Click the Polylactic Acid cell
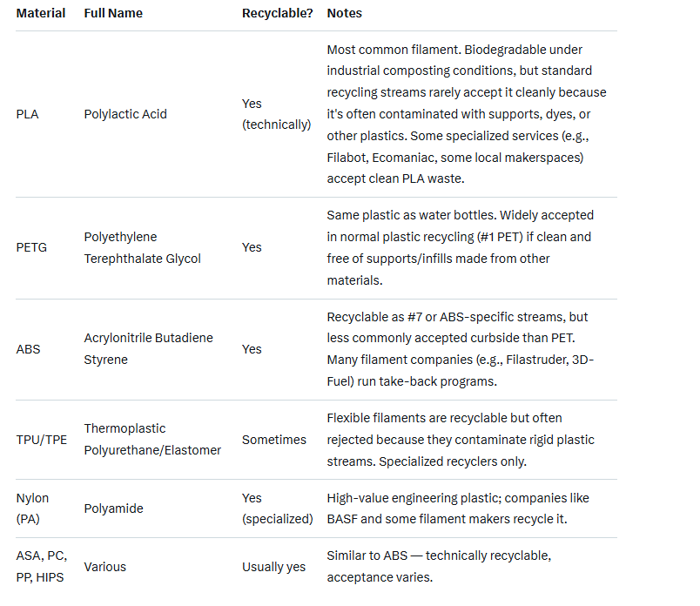The image size is (700, 606). 125,114
